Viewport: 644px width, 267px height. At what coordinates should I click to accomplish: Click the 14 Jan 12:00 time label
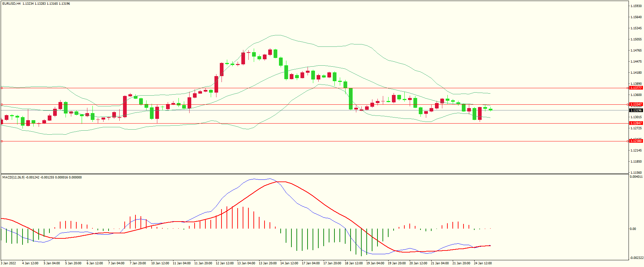289,263
